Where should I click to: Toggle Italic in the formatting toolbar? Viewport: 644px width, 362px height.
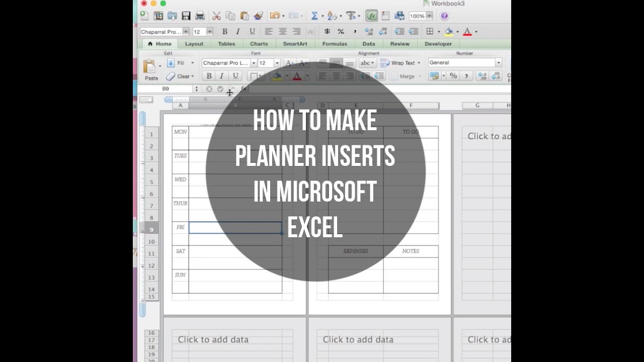pos(238,32)
